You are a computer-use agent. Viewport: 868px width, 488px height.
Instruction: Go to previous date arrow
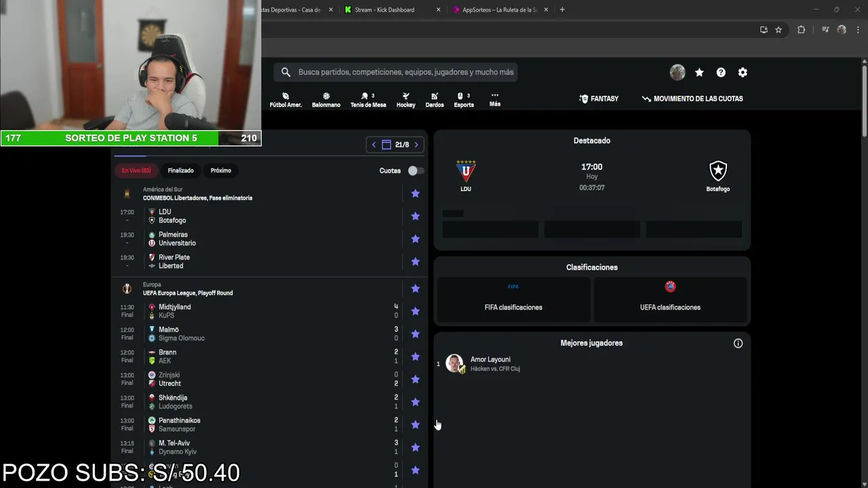pyautogui.click(x=373, y=144)
